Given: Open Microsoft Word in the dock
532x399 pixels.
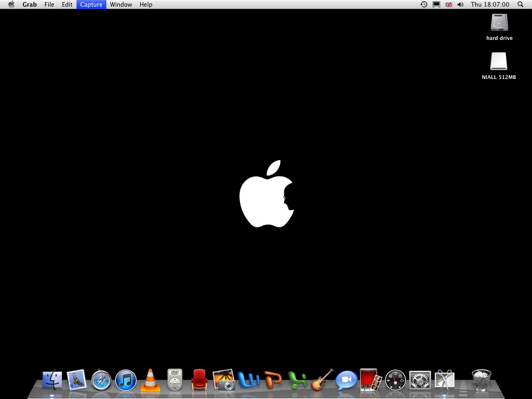Looking at the screenshot, I should point(249,380).
